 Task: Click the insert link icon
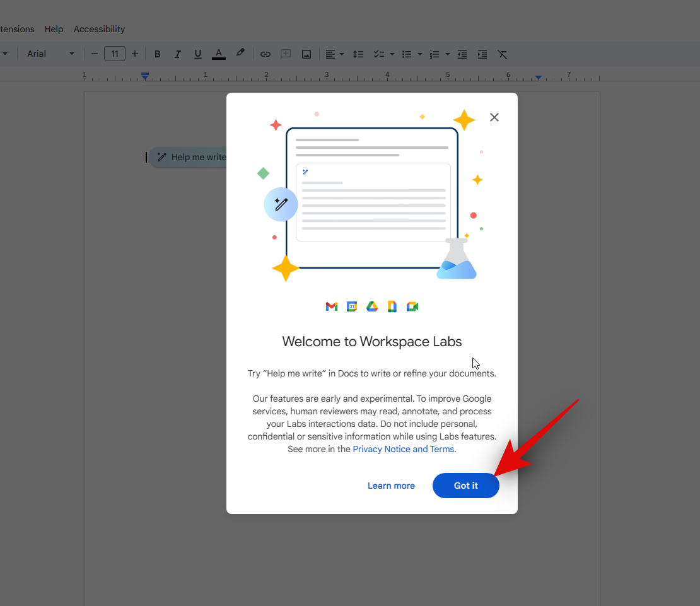(x=265, y=54)
